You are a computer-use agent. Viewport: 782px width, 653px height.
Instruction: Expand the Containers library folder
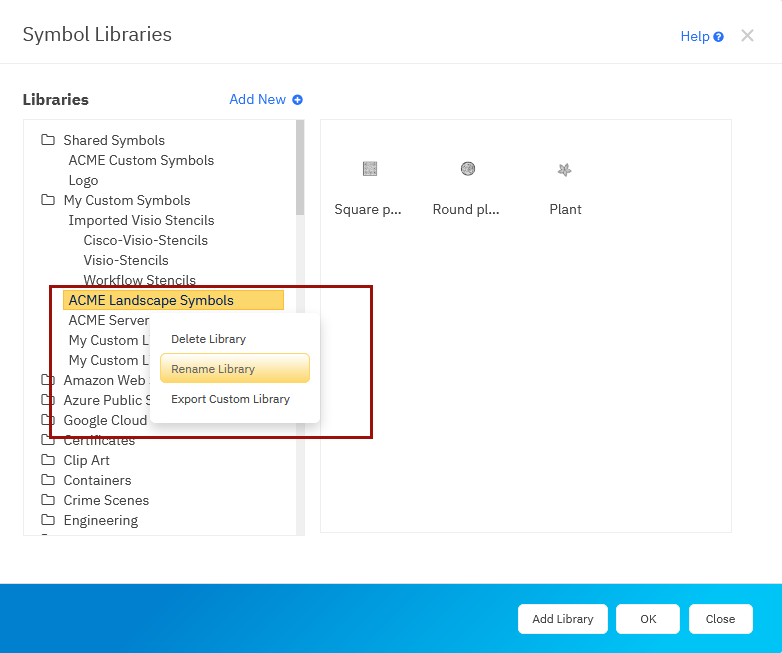[x=48, y=480]
